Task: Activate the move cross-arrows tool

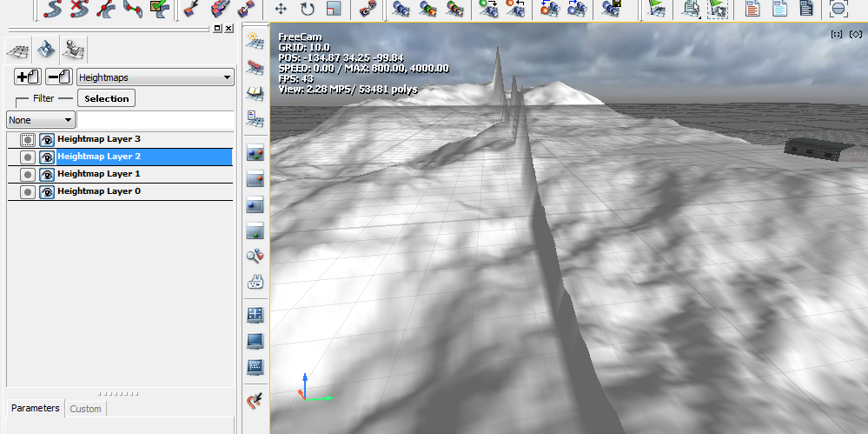Action: click(281, 9)
